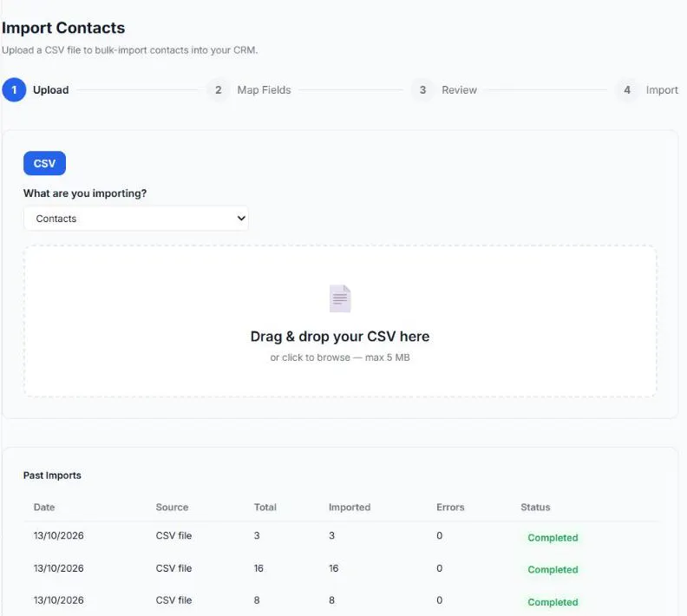The width and height of the screenshot is (687, 616).
Task: Click the Imported value 8 in Past Imports
Action: tap(331, 600)
